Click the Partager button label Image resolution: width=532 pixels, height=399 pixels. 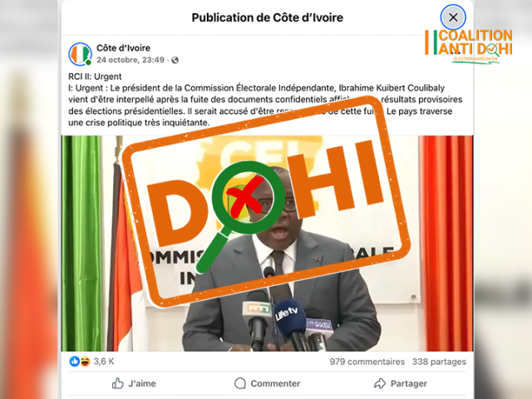point(409,384)
